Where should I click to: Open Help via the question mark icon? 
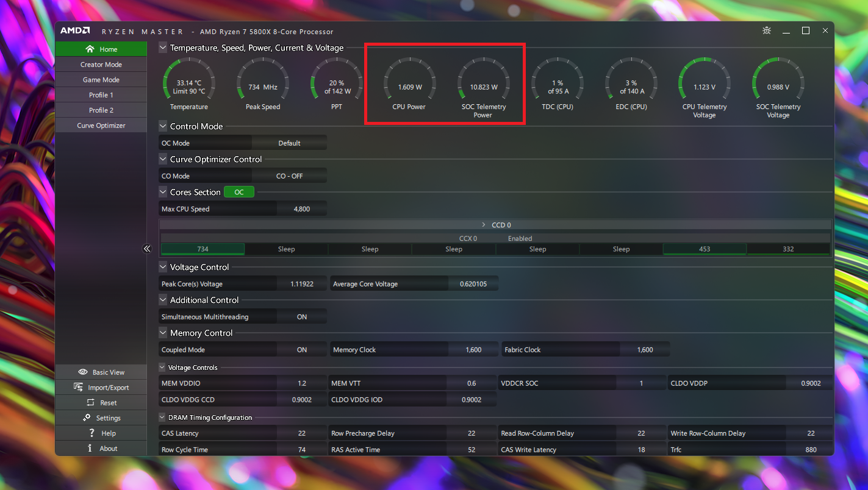pos(91,433)
